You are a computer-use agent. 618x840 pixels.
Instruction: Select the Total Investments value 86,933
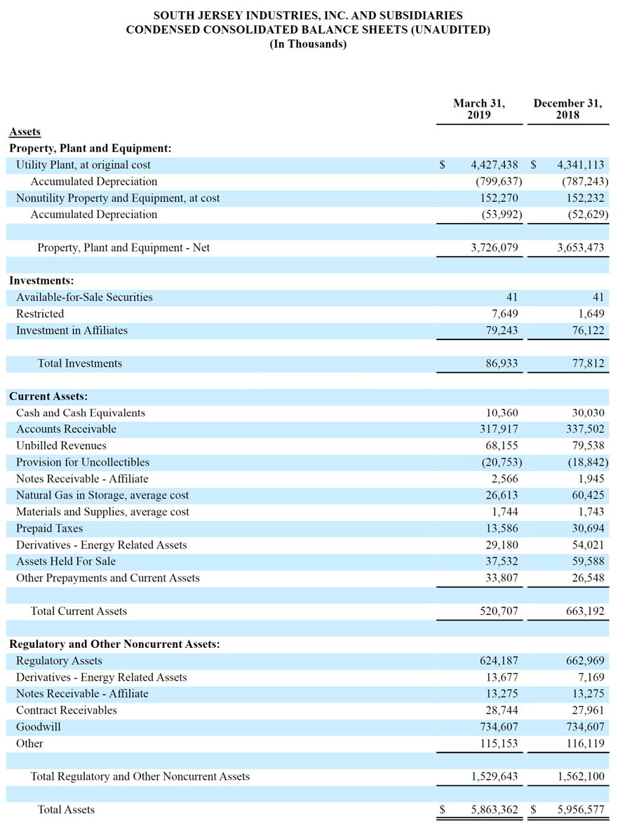click(x=502, y=363)
